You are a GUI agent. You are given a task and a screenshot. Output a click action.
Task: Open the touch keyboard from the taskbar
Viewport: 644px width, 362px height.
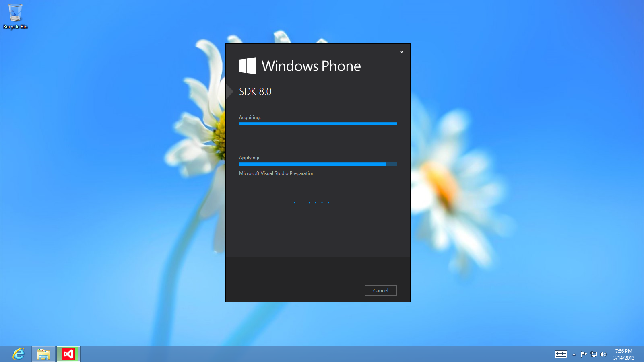pyautogui.click(x=561, y=354)
